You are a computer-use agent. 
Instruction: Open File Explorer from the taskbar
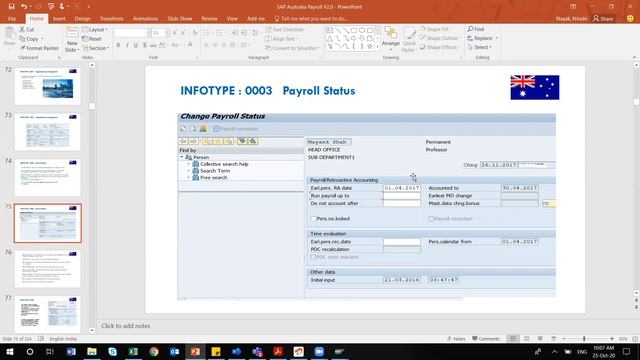pyautogui.click(x=92, y=351)
